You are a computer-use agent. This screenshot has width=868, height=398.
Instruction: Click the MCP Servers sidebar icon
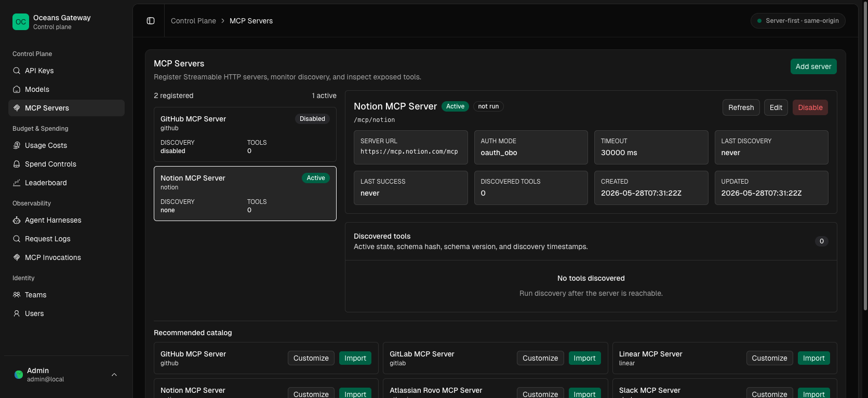[x=17, y=108]
